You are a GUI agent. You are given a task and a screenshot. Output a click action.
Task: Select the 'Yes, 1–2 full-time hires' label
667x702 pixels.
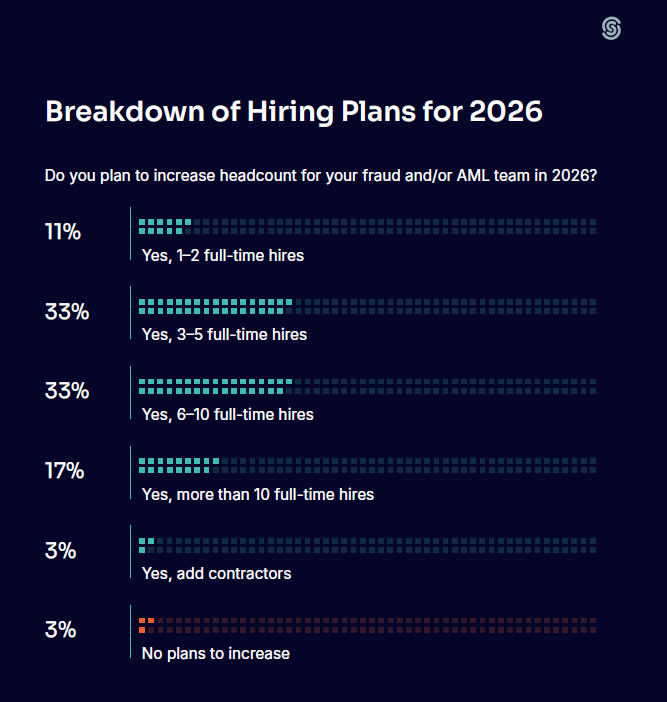point(223,255)
